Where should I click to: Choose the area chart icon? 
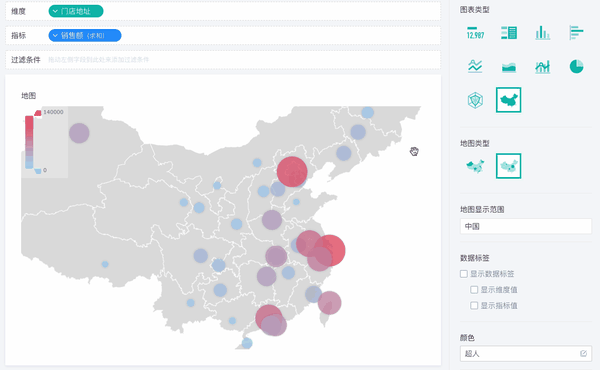(x=509, y=67)
